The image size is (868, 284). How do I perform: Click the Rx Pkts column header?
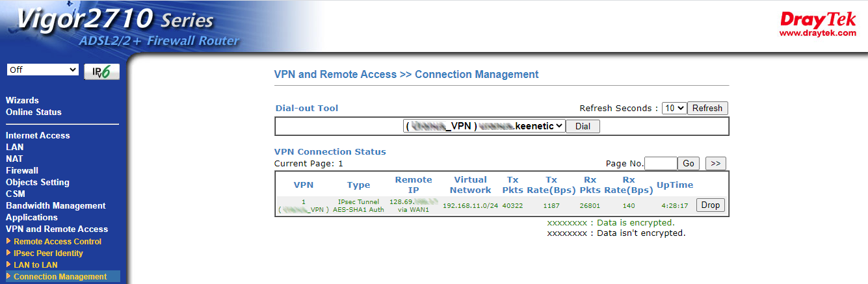point(591,185)
